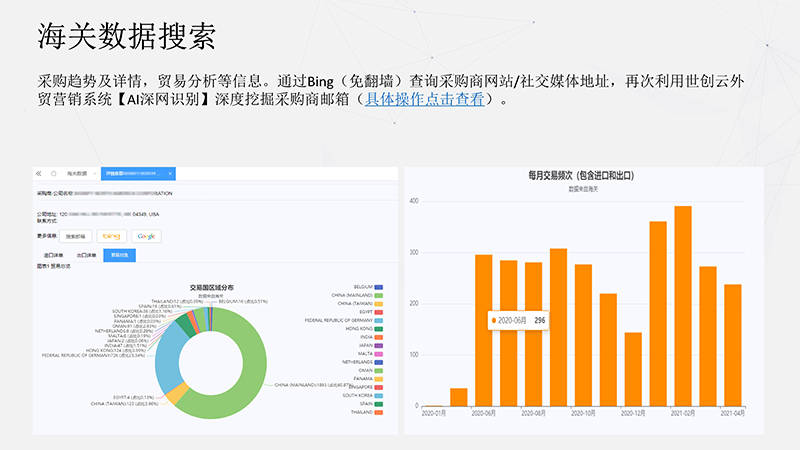Image resolution: width=800 pixels, height=450 pixels.
Task: Toggle MALTA legend entry
Action: [370, 354]
